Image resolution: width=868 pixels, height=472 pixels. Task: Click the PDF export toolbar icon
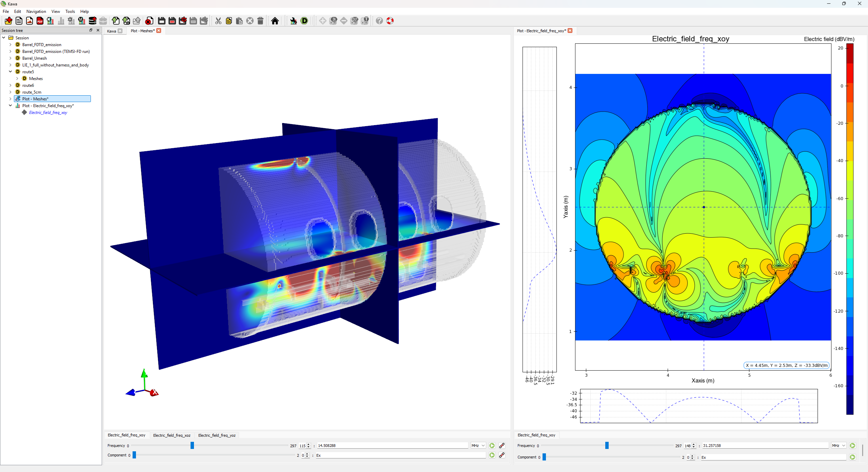[x=40, y=21]
